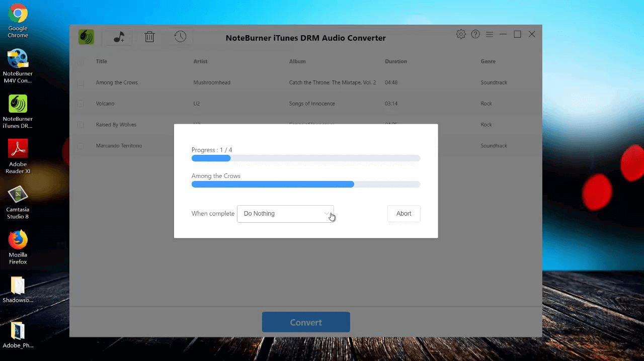This screenshot has height=361, width=644.
Task: Sort by Album column header
Action: [297, 61]
